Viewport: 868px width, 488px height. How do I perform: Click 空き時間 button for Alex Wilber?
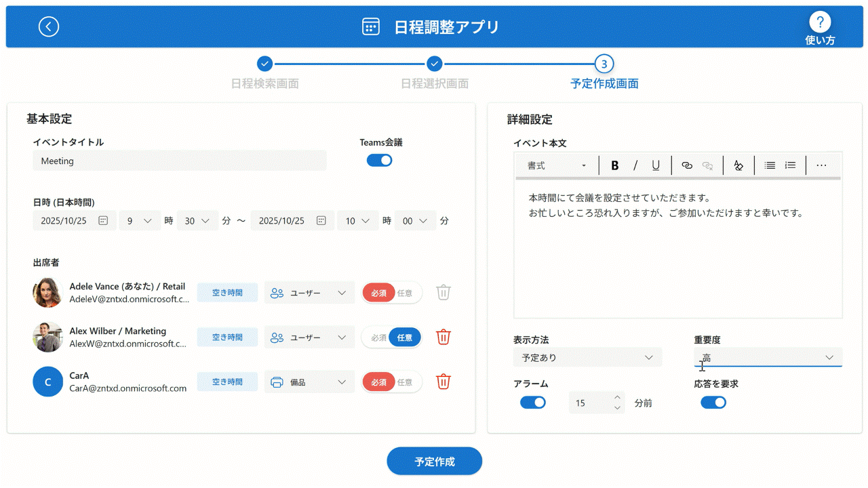(227, 338)
